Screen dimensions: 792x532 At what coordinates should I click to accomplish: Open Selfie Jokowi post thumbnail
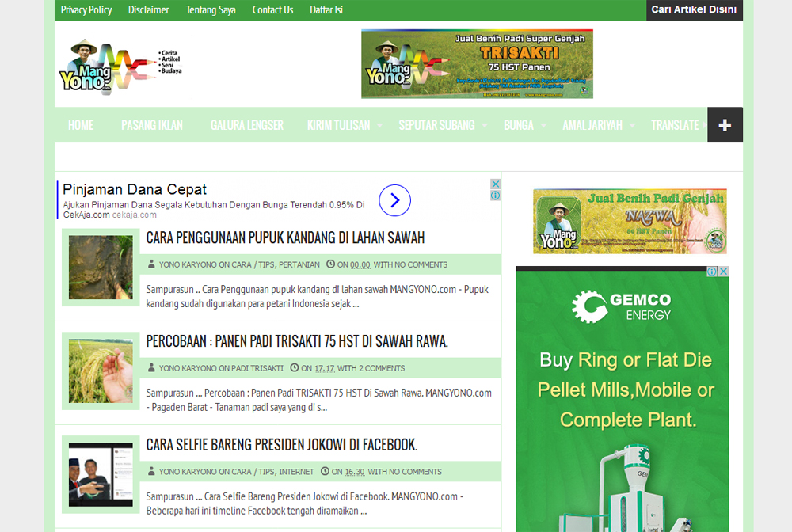(x=101, y=474)
